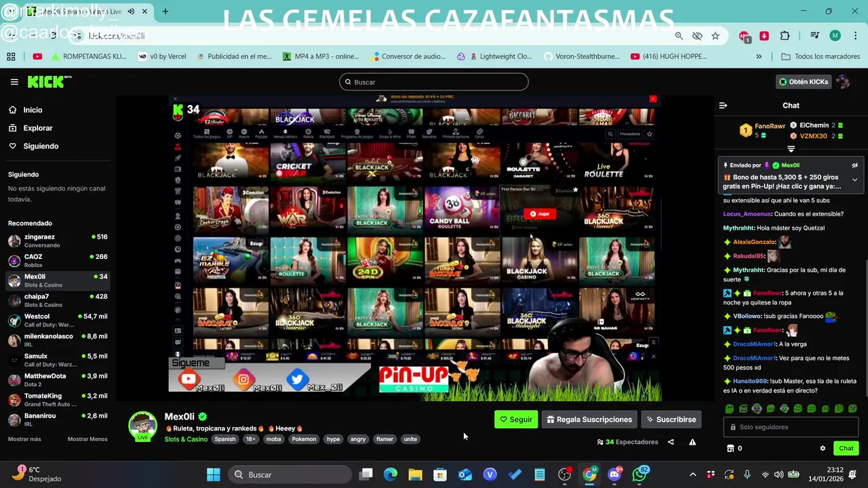Open the Windows Start menu
Image resolution: width=868 pixels, height=488 pixels.
click(x=213, y=474)
